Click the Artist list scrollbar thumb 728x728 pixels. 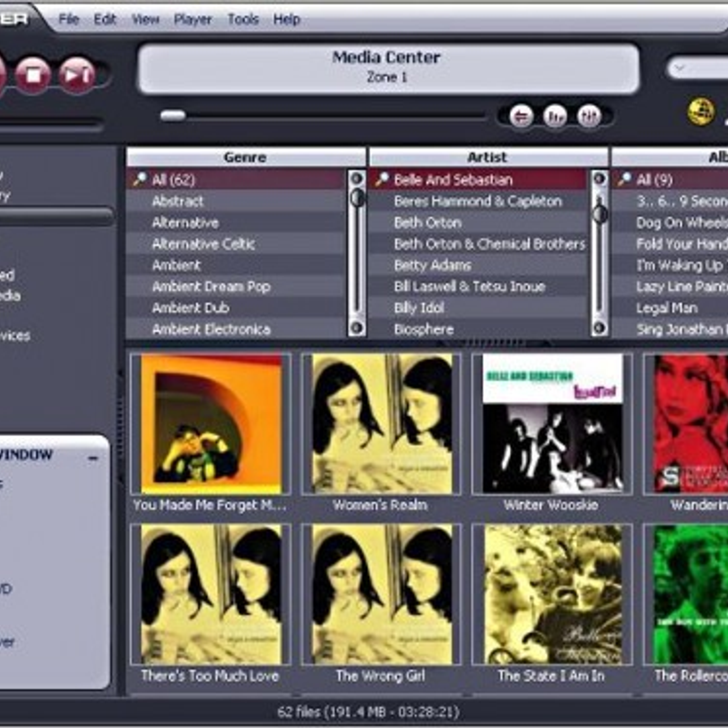600,214
